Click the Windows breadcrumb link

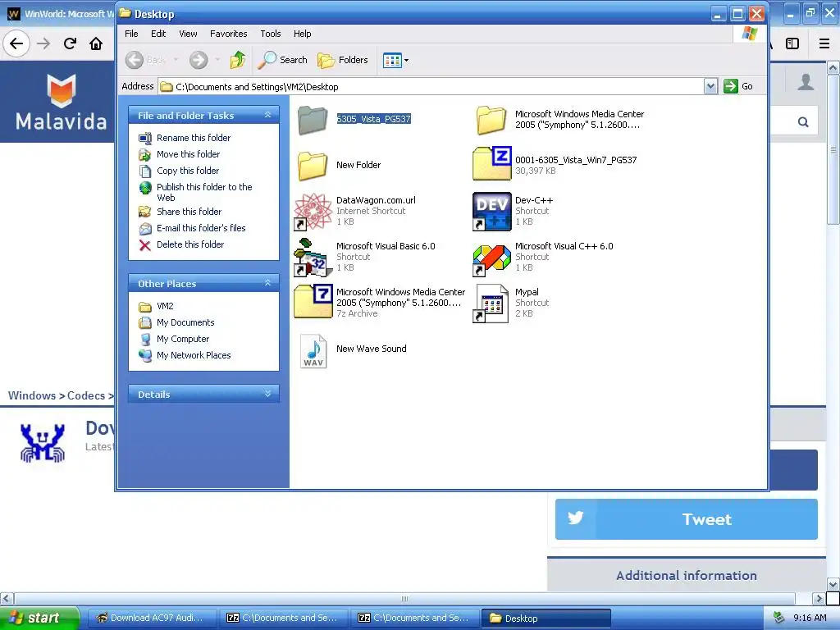click(32, 396)
